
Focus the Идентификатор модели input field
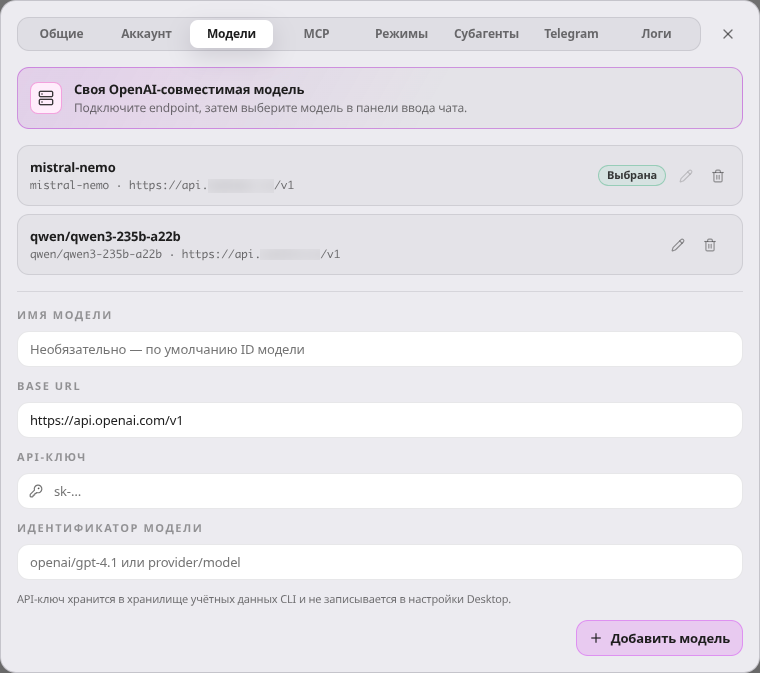click(380, 562)
